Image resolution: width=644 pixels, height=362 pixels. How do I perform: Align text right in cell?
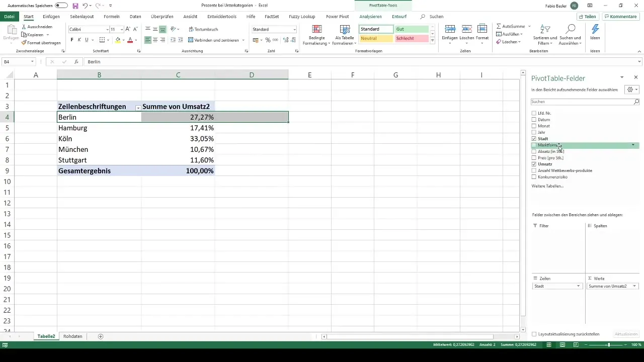pyautogui.click(x=163, y=40)
